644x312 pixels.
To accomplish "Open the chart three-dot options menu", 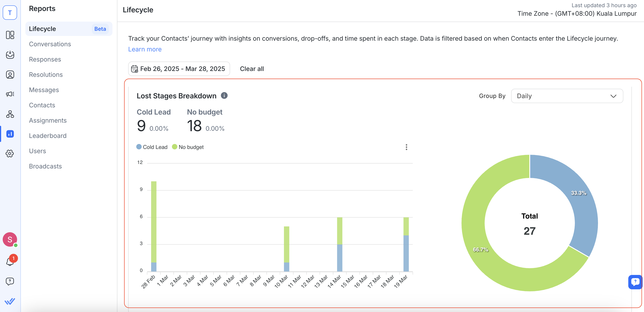I will click(x=406, y=147).
